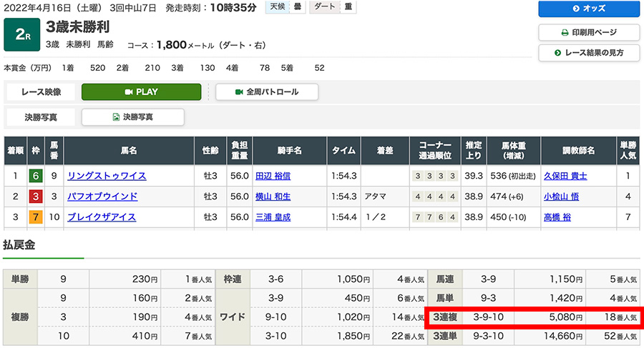Open the 全周パトロール patrol video

(266, 92)
